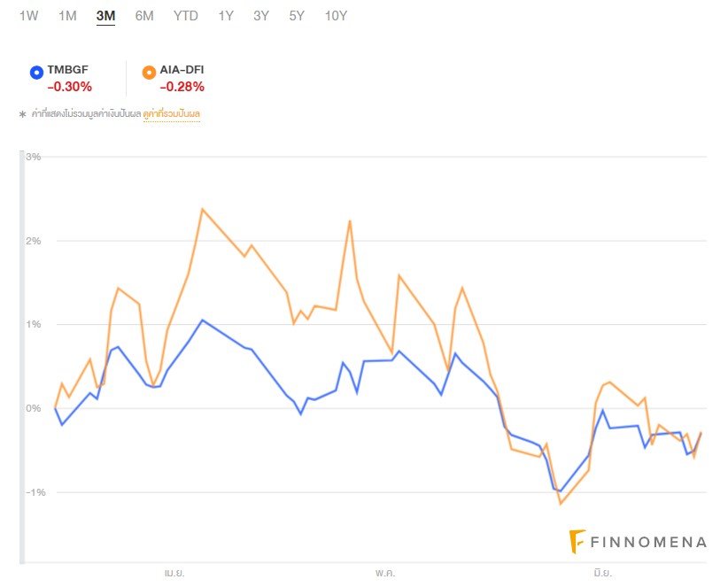Viewport: 728px width, 587px height.
Task: Switch chart to YTD range
Action: click(x=186, y=16)
